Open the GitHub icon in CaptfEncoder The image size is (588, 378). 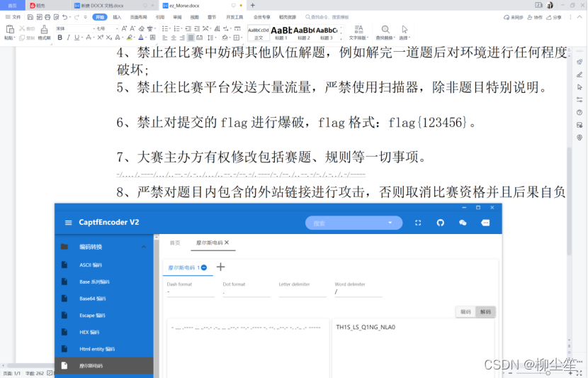coord(440,223)
